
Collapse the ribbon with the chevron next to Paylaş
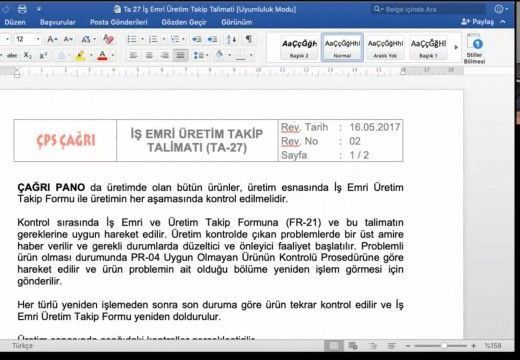503,22
